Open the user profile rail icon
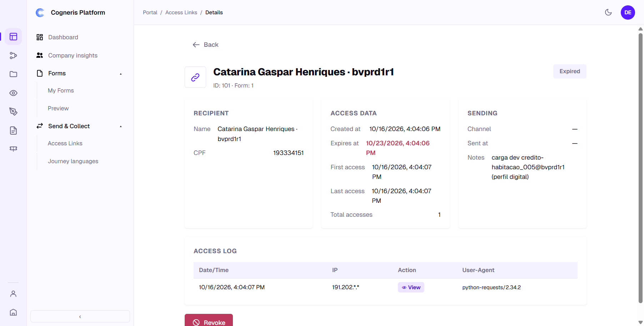 13,294
